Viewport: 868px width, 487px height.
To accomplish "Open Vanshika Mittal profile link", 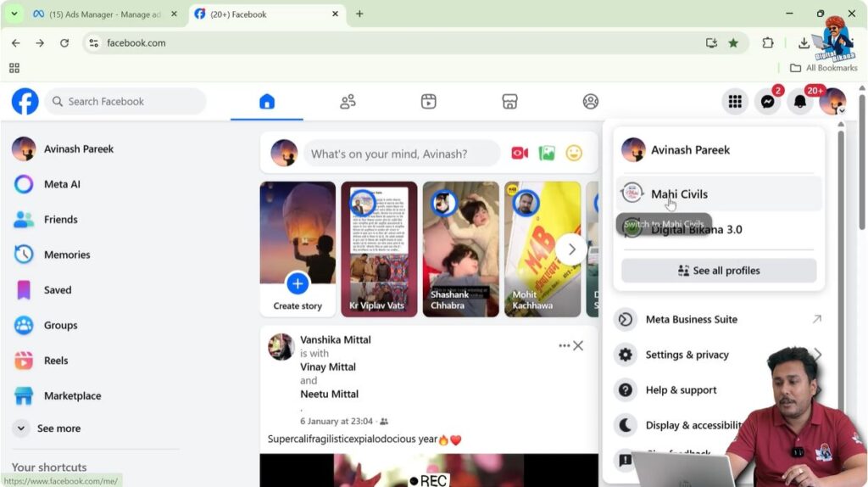I will [x=336, y=339].
